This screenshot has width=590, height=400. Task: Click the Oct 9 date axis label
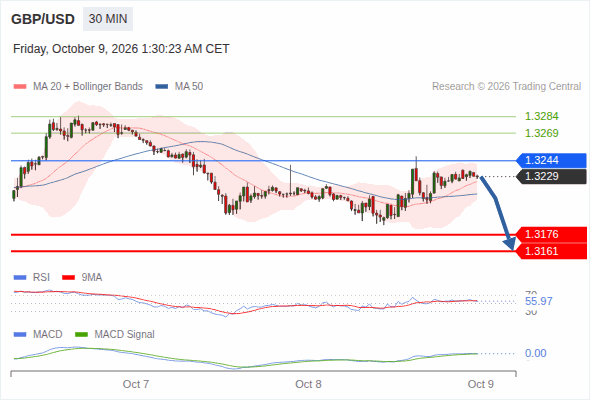coord(481,384)
